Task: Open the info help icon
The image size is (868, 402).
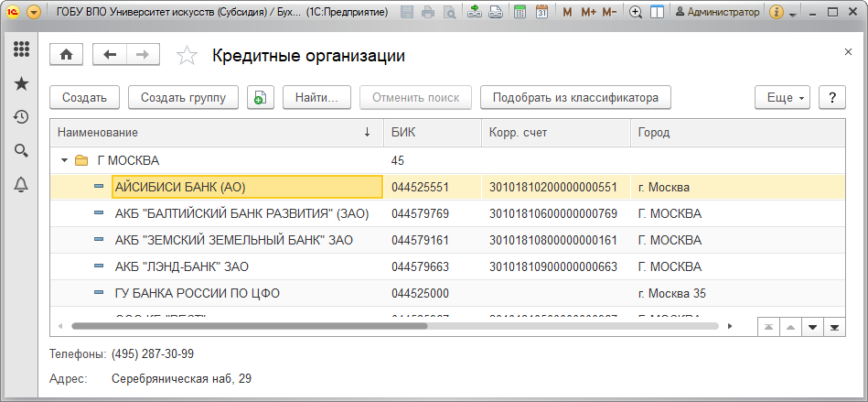Action: [777, 12]
